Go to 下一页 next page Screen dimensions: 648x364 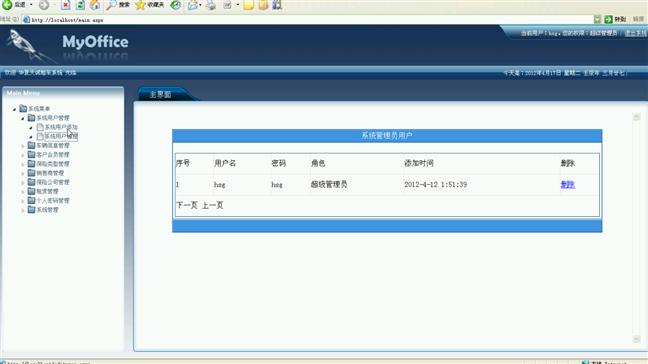pos(187,205)
